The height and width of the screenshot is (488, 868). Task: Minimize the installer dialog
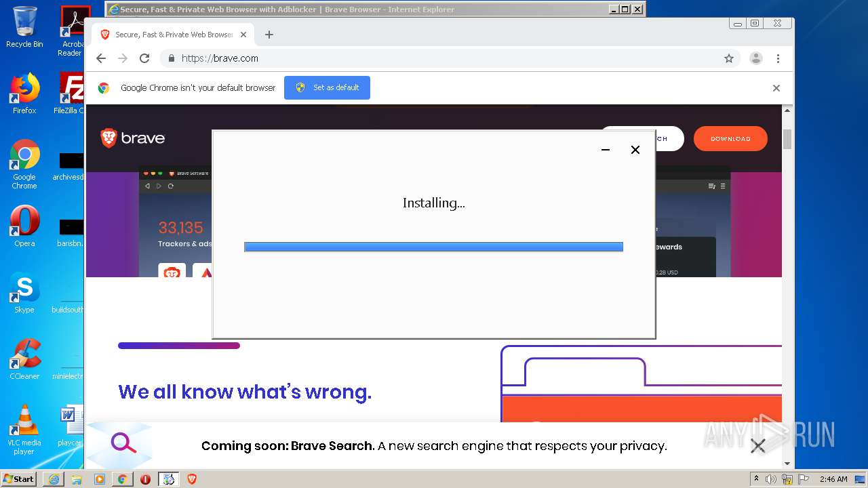pos(606,150)
